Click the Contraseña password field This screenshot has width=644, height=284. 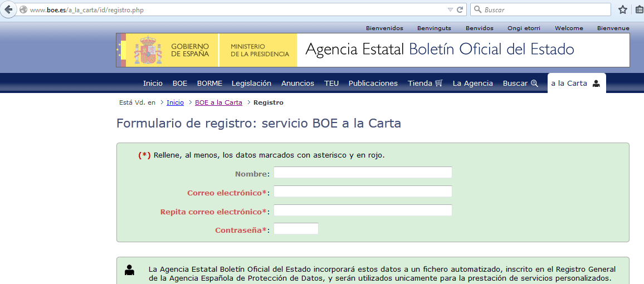tap(296, 229)
